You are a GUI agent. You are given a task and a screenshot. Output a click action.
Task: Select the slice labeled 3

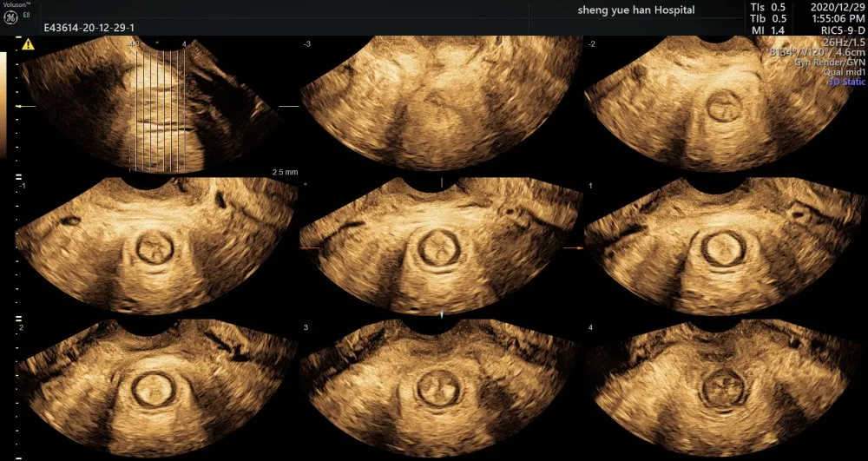(441, 388)
